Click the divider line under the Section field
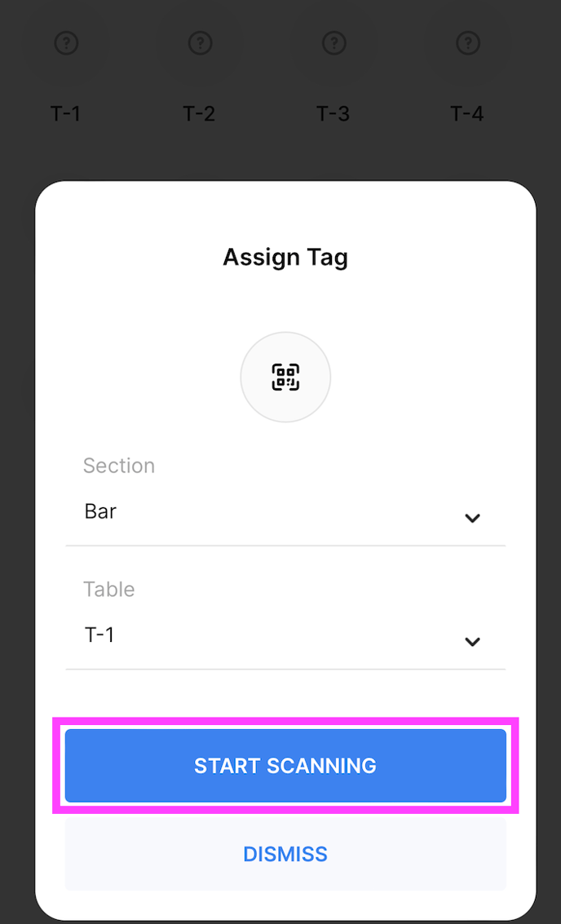The height and width of the screenshot is (924, 561). coord(285,546)
